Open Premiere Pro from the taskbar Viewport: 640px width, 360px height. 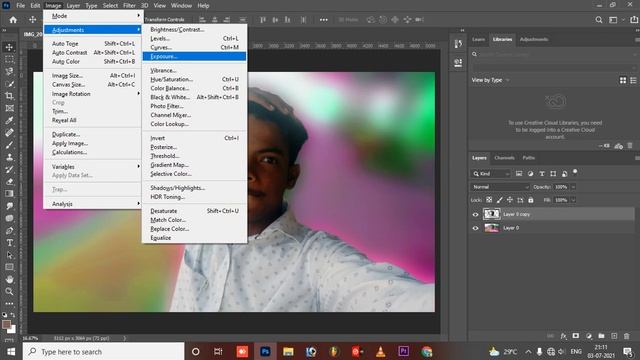click(404, 351)
